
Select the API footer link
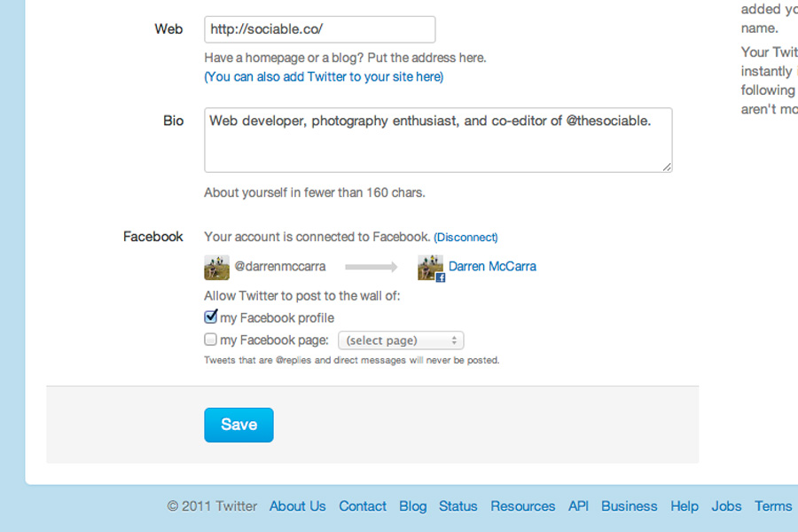click(578, 506)
